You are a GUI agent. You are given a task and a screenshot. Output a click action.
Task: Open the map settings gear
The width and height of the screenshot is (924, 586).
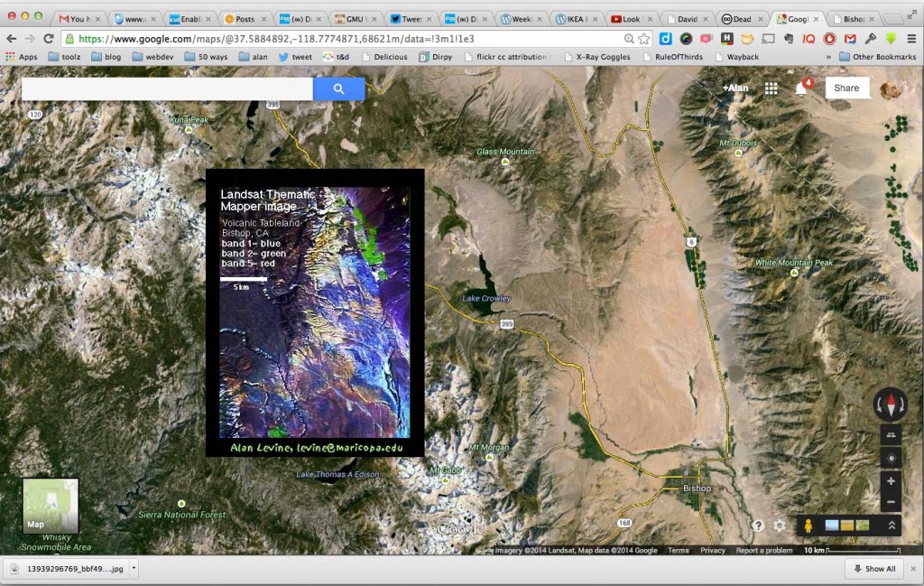pos(779,526)
